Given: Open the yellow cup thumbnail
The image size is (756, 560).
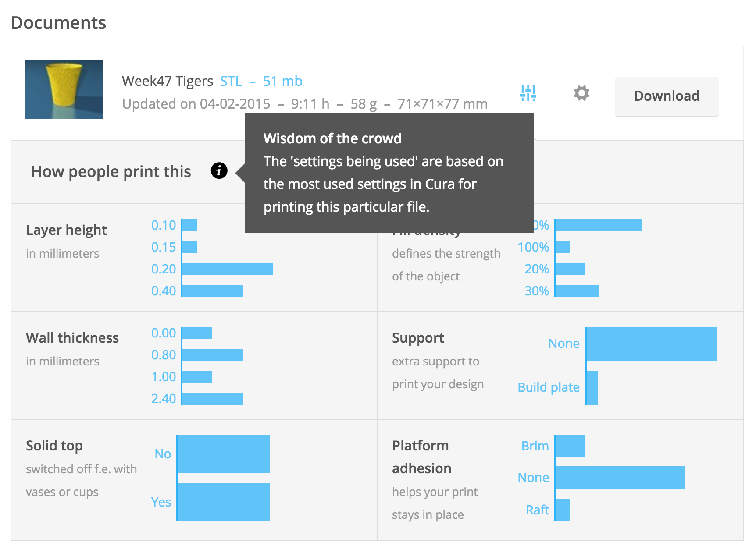Looking at the screenshot, I should pyautogui.click(x=64, y=90).
